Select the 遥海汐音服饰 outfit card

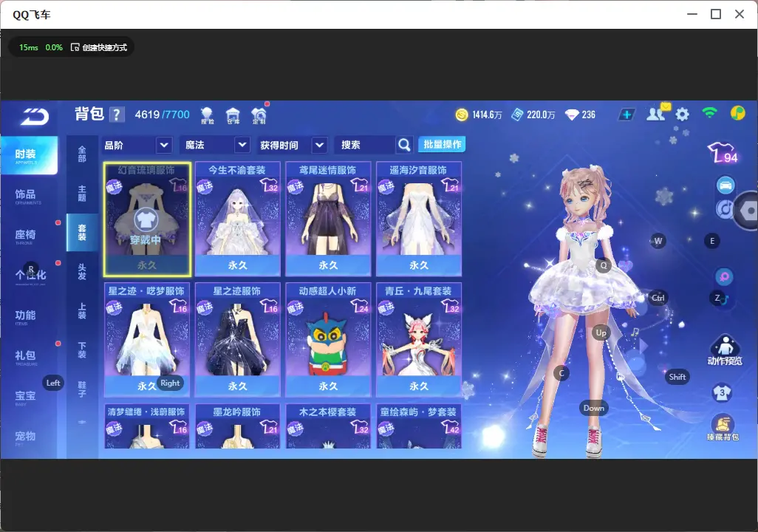[419, 219]
